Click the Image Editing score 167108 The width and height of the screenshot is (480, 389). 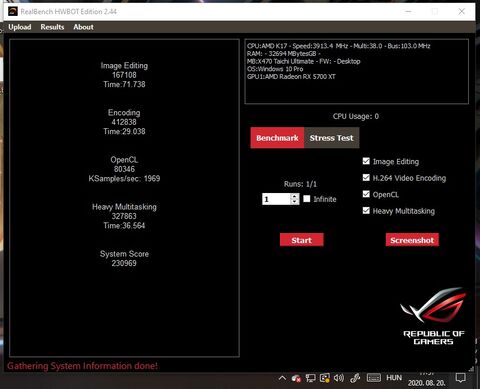point(124,75)
